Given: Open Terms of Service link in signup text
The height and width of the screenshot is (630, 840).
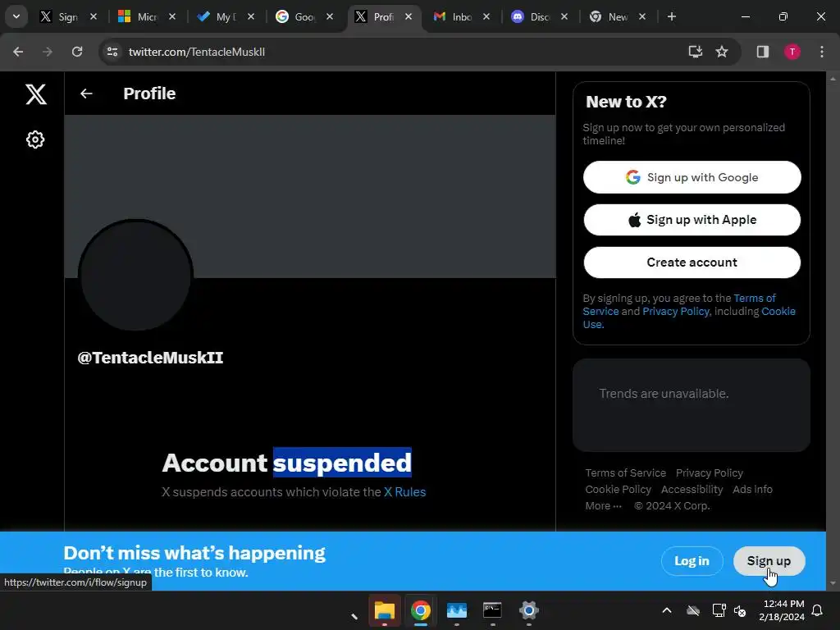Looking at the screenshot, I should tap(755, 299).
